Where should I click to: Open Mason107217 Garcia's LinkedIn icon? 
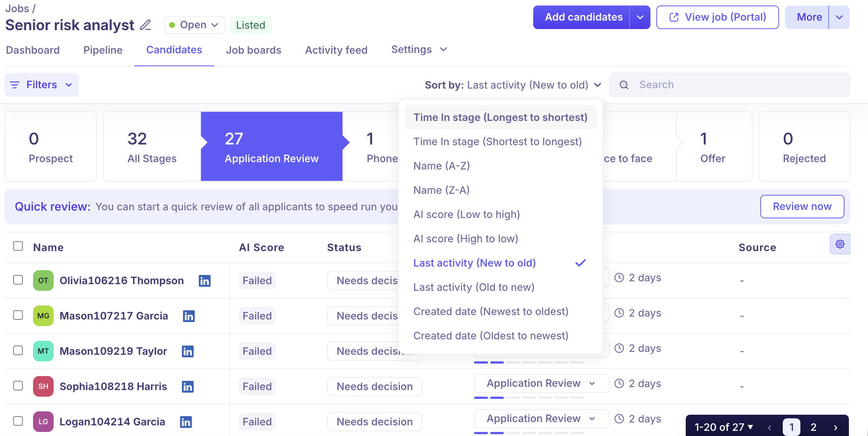pyautogui.click(x=189, y=316)
